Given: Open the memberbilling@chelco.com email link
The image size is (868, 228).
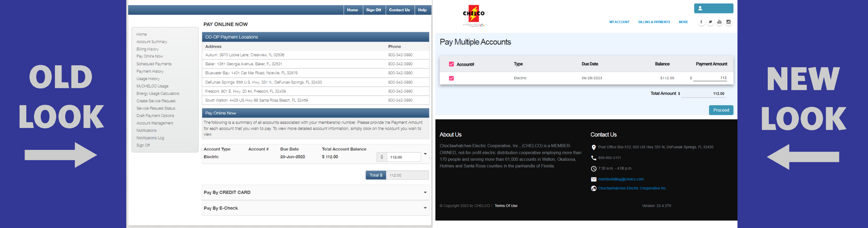Looking at the screenshot, I should tap(621, 180).
